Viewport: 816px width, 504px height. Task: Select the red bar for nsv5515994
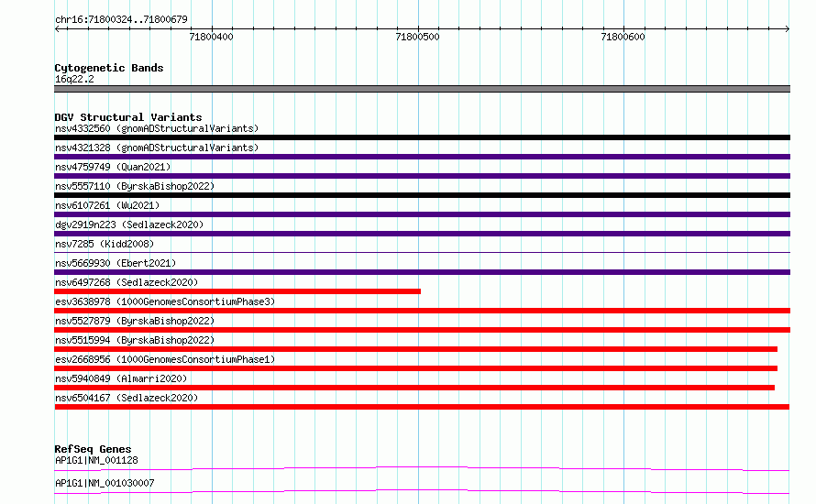[x=416, y=349]
